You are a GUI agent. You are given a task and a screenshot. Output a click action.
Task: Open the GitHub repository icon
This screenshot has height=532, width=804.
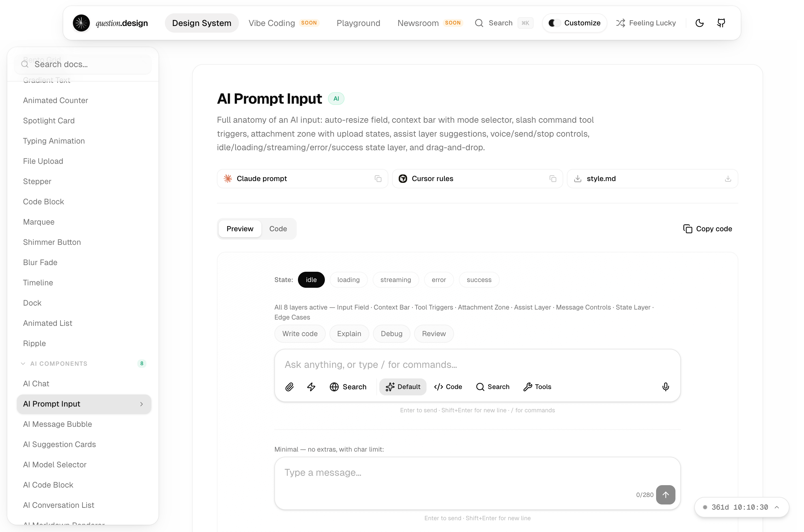[721, 23]
